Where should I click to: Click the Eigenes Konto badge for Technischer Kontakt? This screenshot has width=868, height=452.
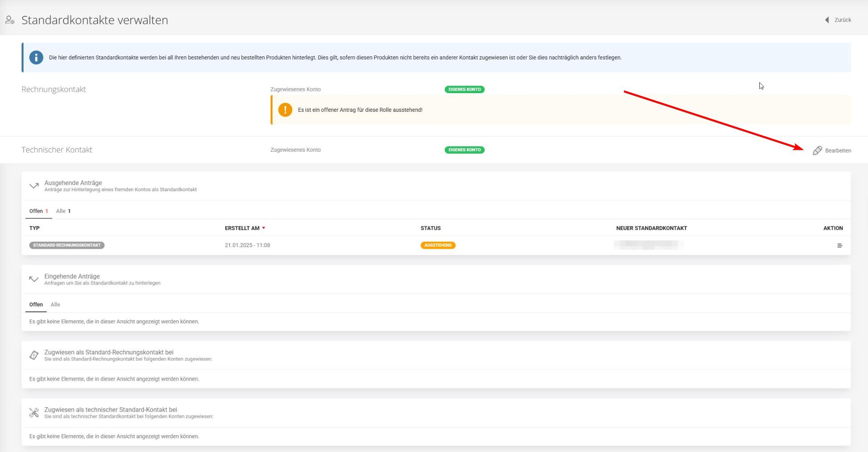point(465,150)
